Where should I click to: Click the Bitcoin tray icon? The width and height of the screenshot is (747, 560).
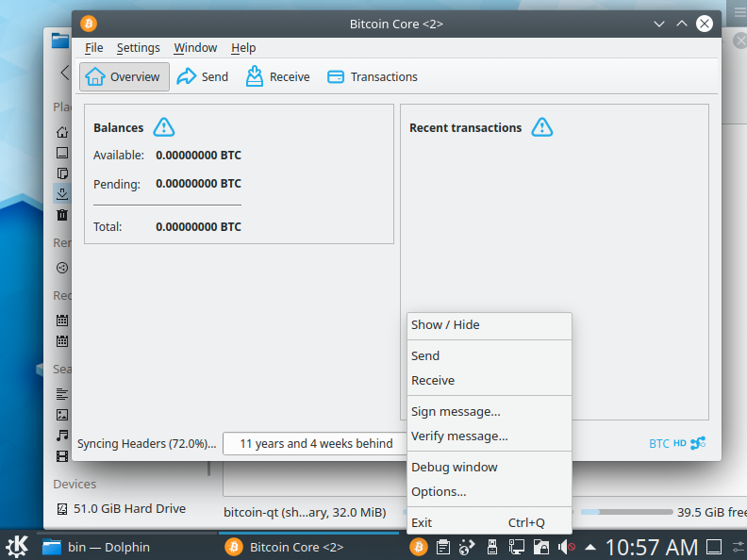[x=419, y=547]
